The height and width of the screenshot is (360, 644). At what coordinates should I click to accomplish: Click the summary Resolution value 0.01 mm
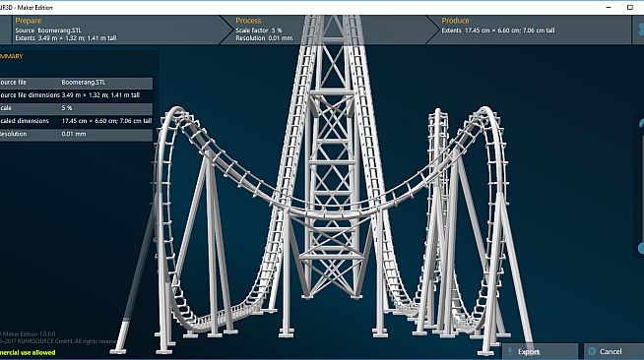[x=74, y=134]
